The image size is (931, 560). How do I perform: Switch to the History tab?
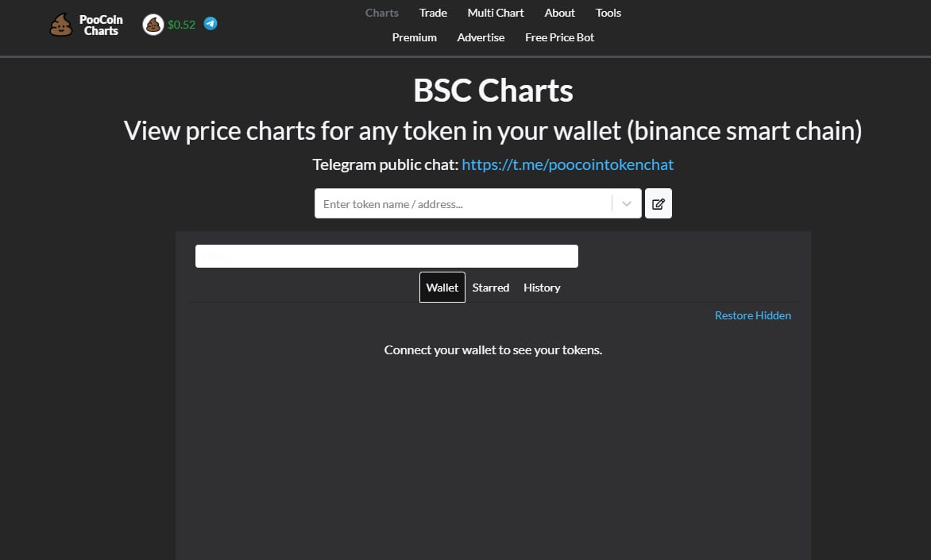pyautogui.click(x=542, y=288)
